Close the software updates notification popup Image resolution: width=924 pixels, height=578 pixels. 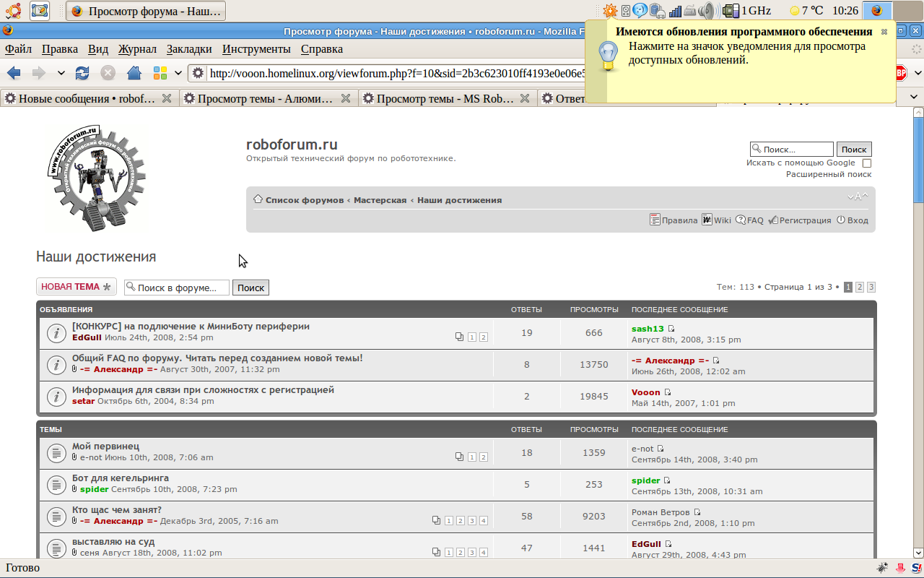point(884,32)
